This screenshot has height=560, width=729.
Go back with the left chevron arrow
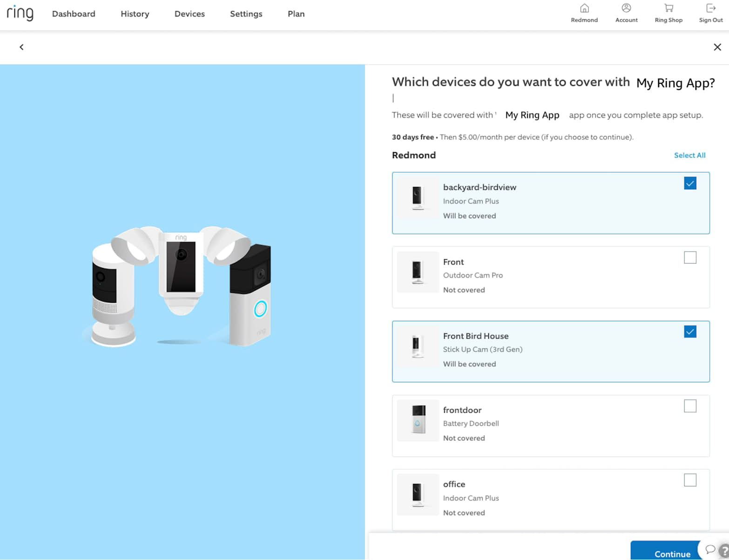(x=21, y=47)
